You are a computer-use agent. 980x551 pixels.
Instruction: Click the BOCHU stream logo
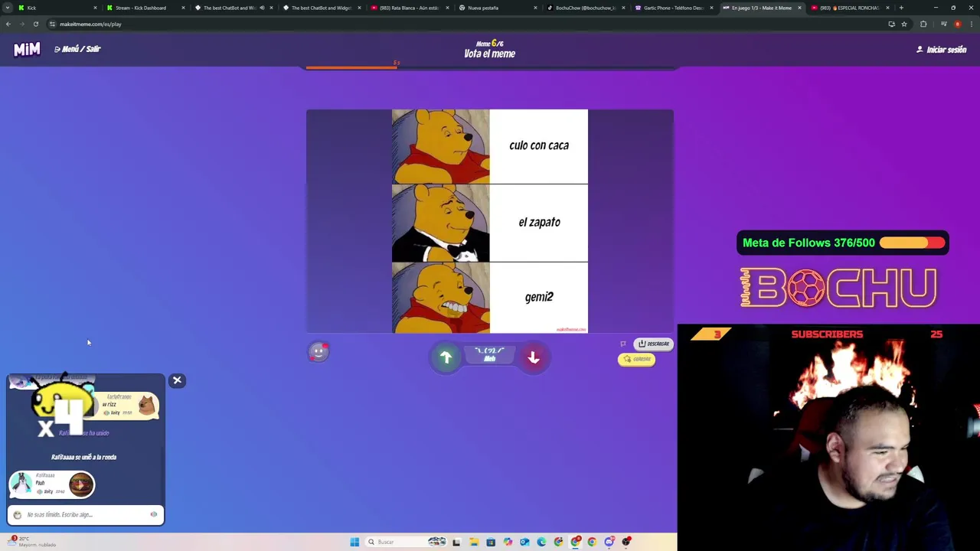[x=838, y=288]
